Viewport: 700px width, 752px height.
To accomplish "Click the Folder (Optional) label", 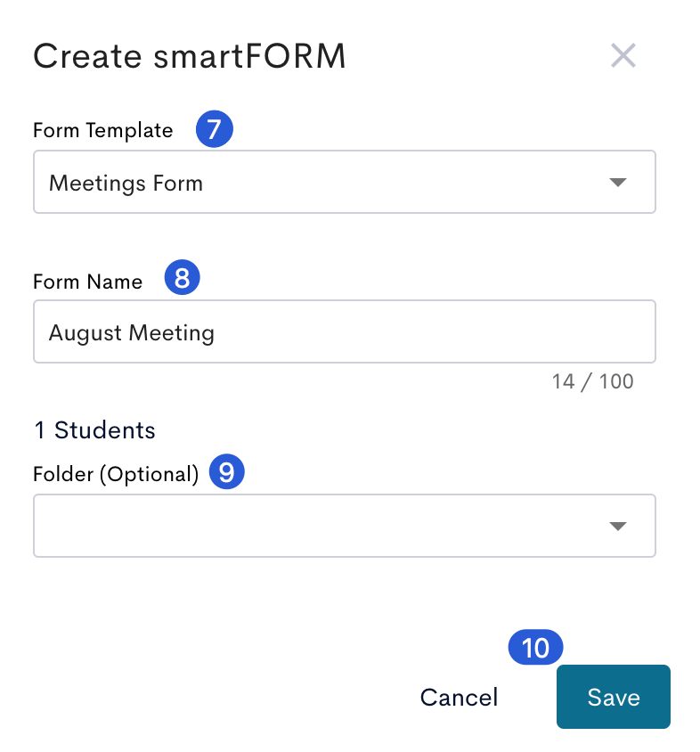I will [x=116, y=474].
